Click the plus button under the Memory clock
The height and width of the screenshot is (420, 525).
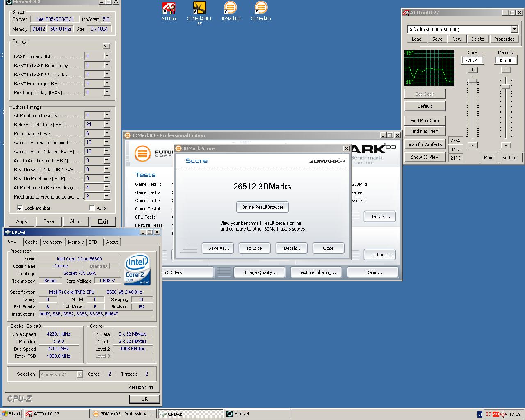point(506,70)
